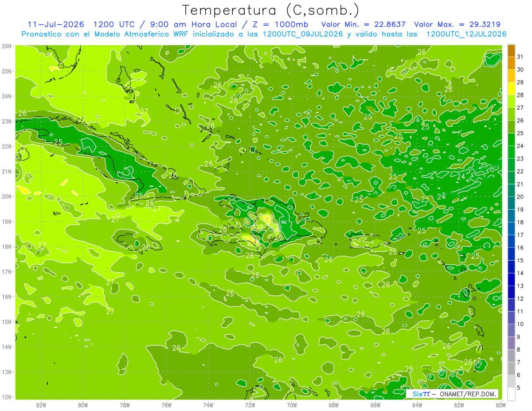Click initialization time "1200UTC_09JUL2026"

[303, 34]
